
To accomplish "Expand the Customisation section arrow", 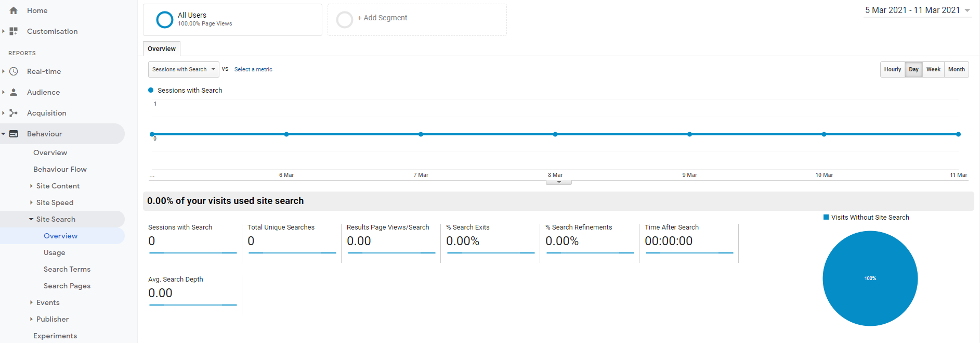I will click(x=3, y=31).
